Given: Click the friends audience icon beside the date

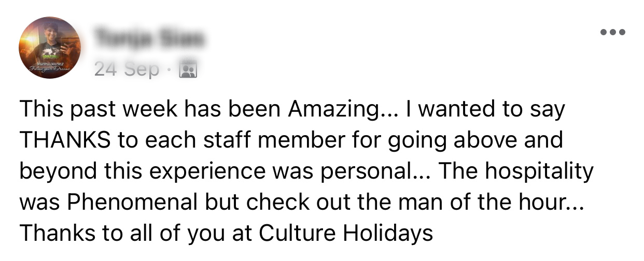Looking at the screenshot, I should pyautogui.click(x=188, y=69).
